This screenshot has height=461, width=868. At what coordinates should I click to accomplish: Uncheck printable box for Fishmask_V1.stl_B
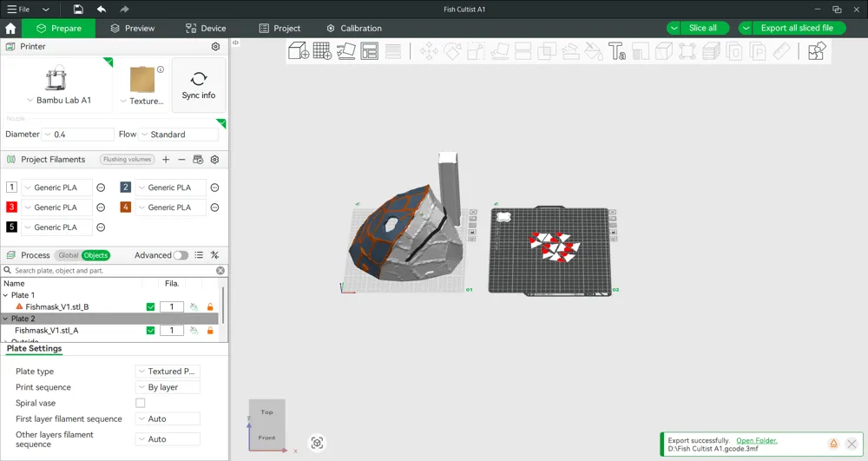[151, 306]
